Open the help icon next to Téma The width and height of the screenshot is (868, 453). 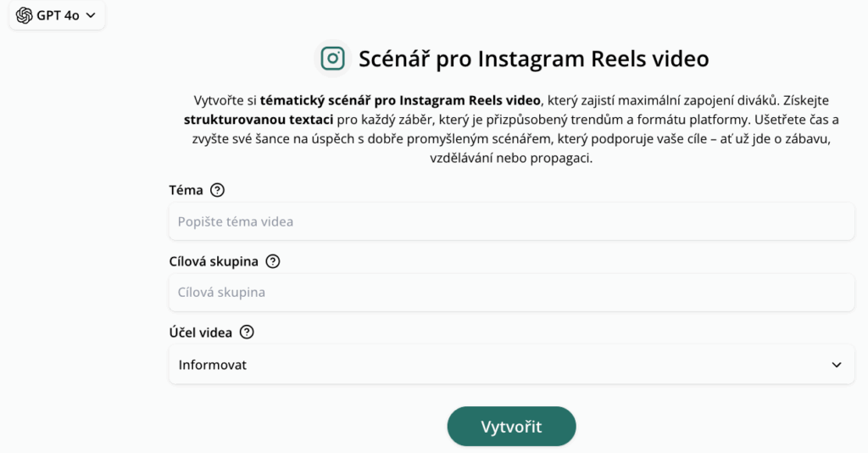coord(218,190)
